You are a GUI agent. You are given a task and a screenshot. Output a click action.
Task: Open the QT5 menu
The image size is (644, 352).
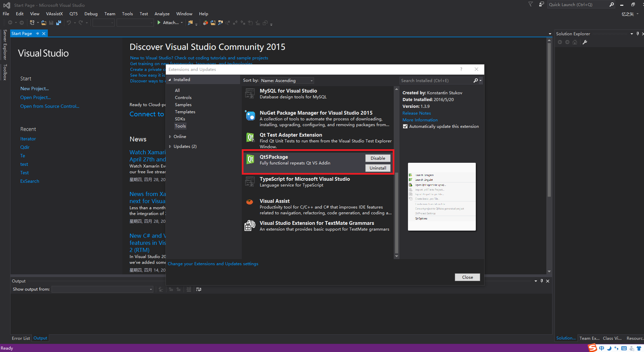pos(74,14)
